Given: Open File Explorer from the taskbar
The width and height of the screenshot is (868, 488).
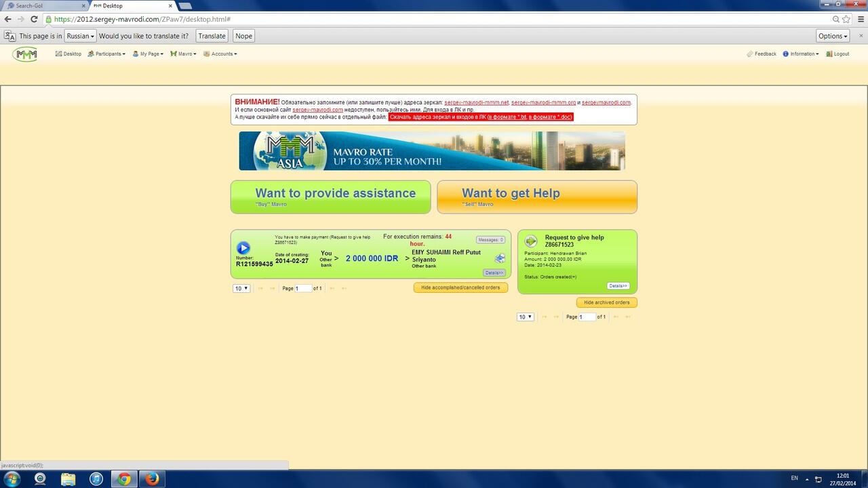Looking at the screenshot, I should (68, 479).
